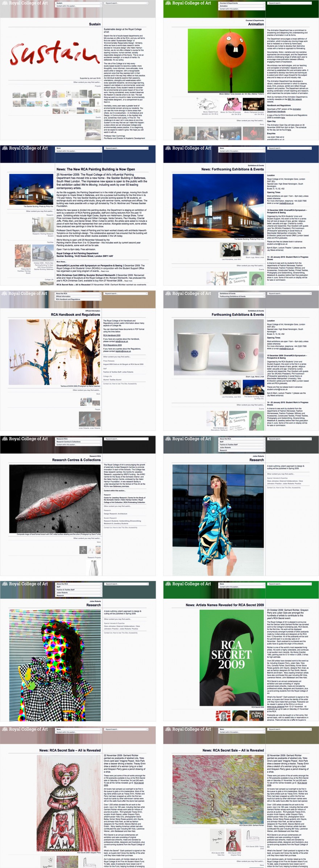319x868 pixels.
Task: Open the 'Content within this section' dropdown on the Sustain page
Action: tap(79, 6)
